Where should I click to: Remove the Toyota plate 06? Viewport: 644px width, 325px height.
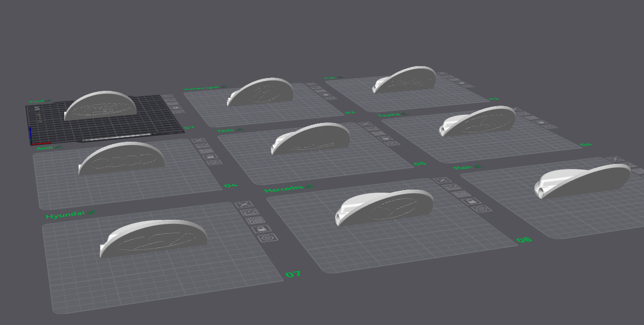518,110
